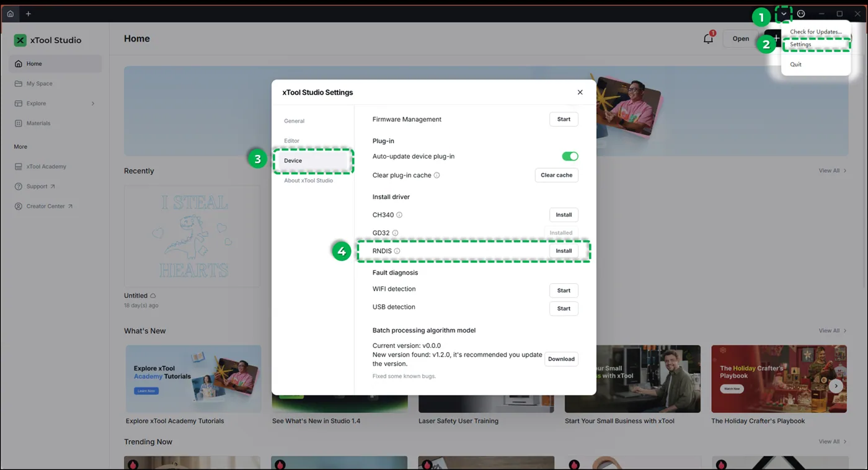The image size is (868, 470).
Task: Choose Quit from the dropdown menu
Action: pos(796,64)
